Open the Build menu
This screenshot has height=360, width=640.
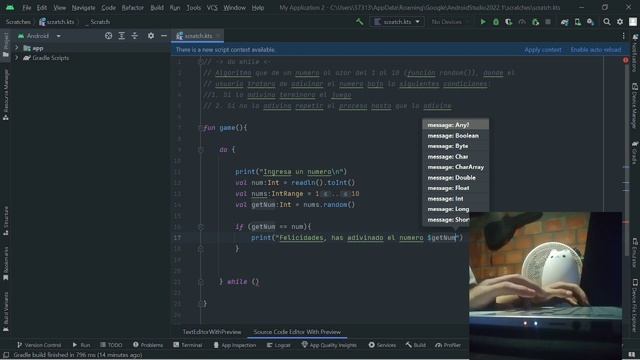(x=157, y=7)
